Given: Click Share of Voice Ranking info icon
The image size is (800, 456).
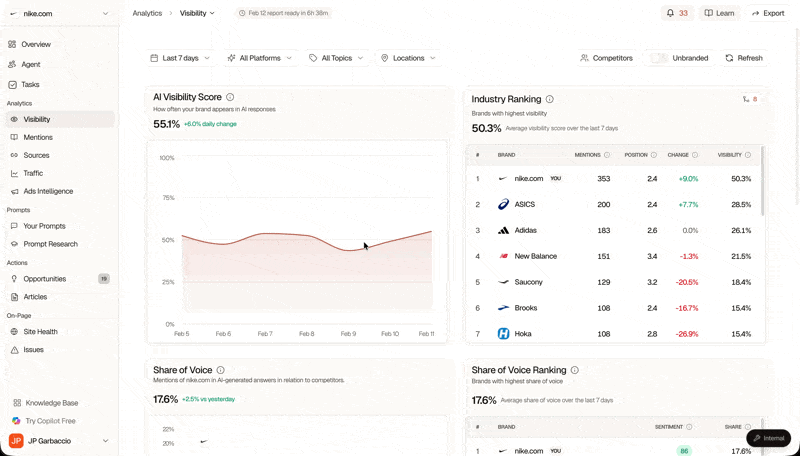Looking at the screenshot, I should [574, 370].
